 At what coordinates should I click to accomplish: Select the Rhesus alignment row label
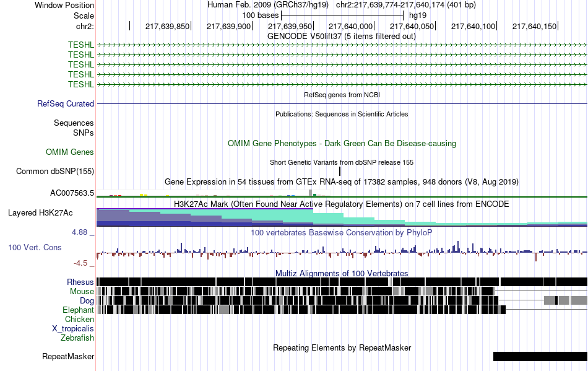coord(80,282)
